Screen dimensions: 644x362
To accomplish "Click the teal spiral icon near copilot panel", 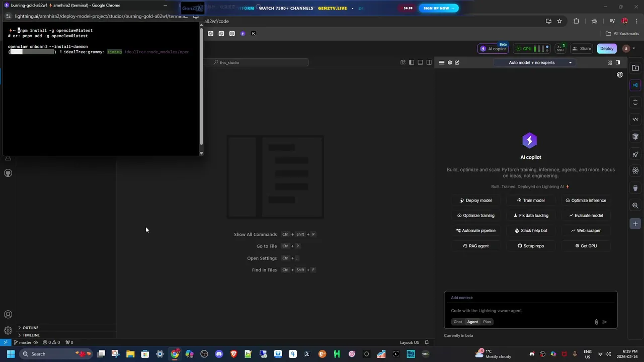I will click(x=620, y=75).
